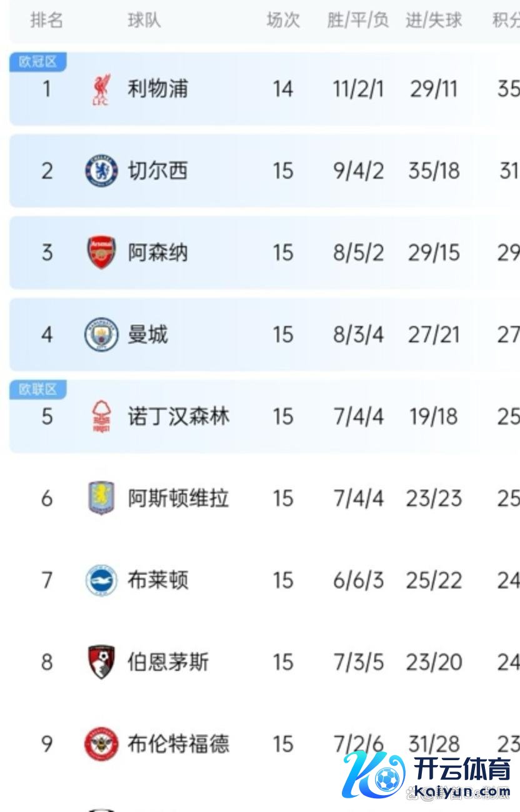Click the 胜/平/负 column header
Image resolution: width=520 pixels, height=812 pixels.
358,20
